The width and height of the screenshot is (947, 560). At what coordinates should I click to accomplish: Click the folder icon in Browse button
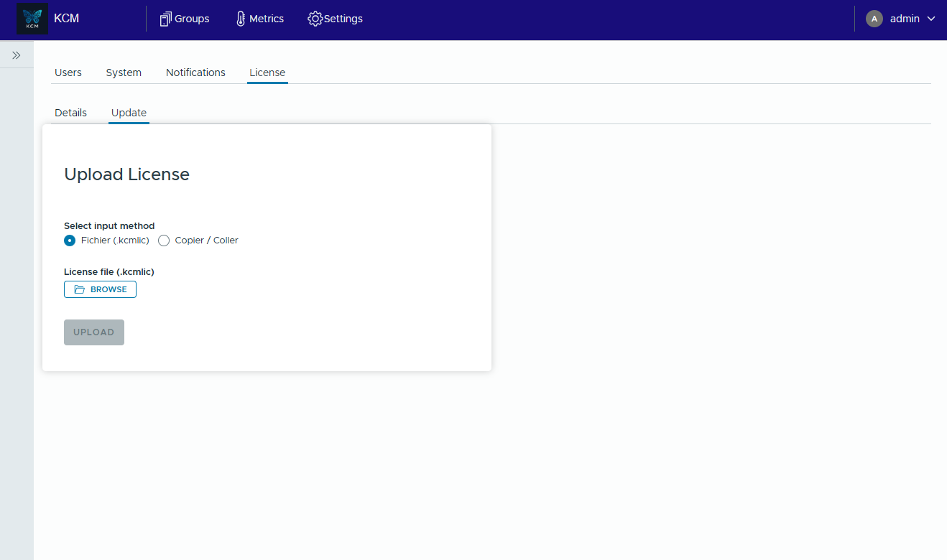(80, 289)
